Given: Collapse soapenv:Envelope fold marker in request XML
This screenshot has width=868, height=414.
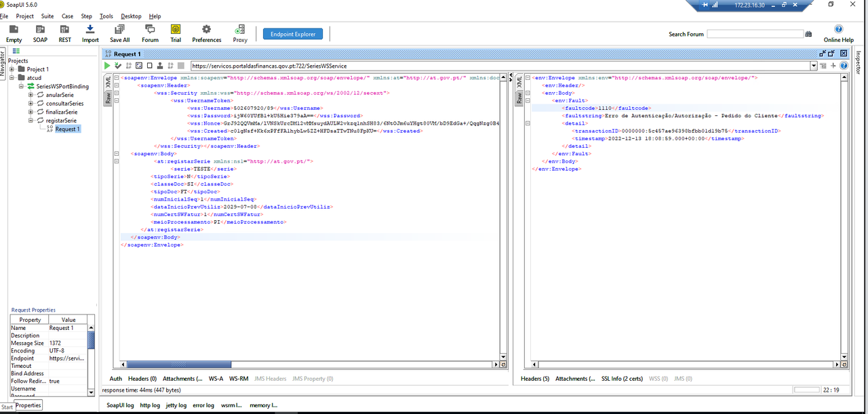Looking at the screenshot, I should tap(117, 78).
